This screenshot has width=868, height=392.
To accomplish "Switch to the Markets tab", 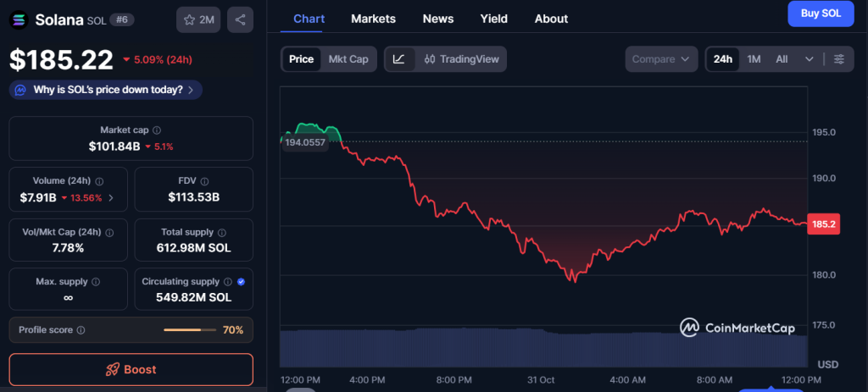I will pyautogui.click(x=373, y=19).
